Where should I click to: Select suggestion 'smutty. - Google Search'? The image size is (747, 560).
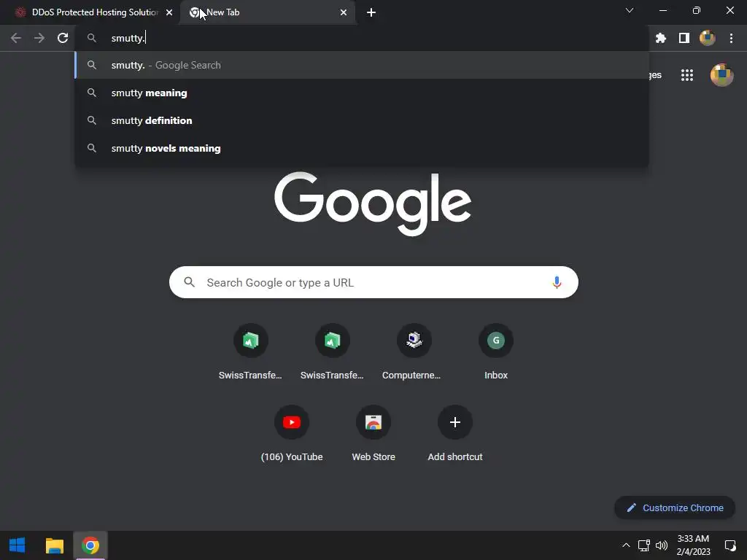click(x=362, y=65)
